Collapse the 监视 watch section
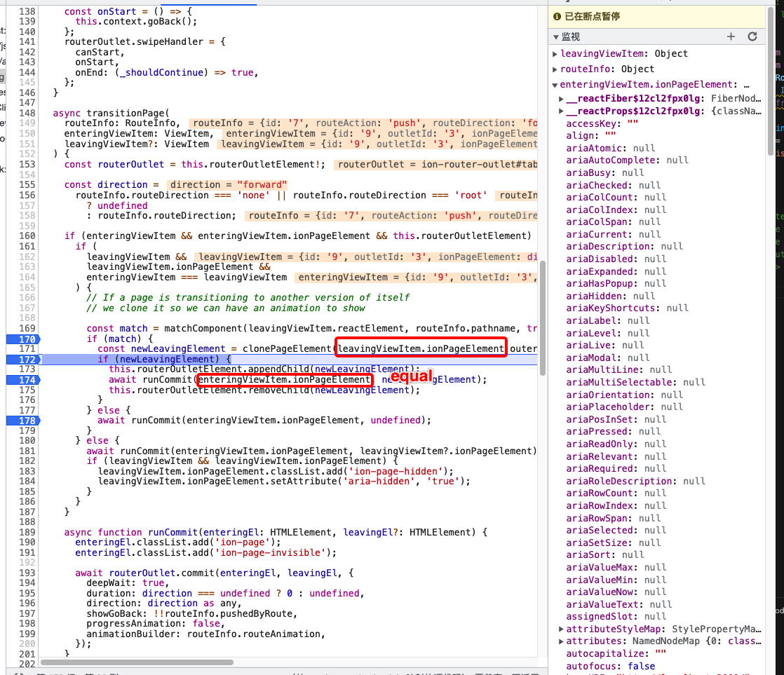The height and width of the screenshot is (675, 784). pyautogui.click(x=555, y=37)
